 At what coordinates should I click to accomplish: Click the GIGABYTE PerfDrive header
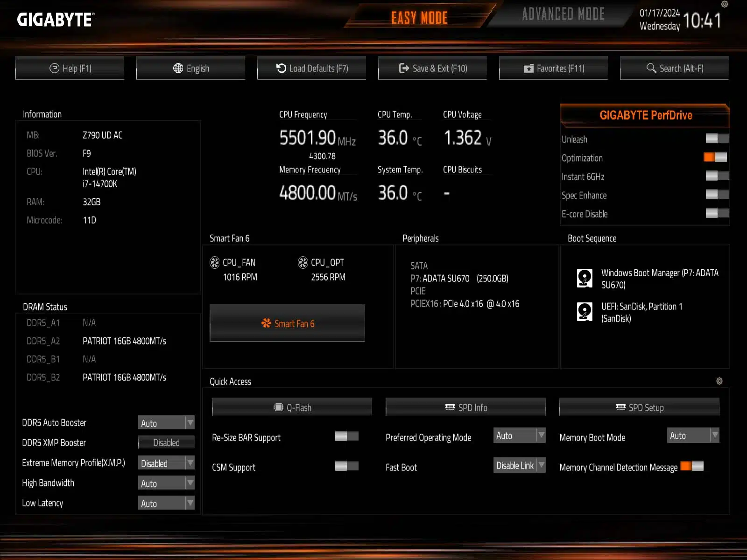(645, 115)
